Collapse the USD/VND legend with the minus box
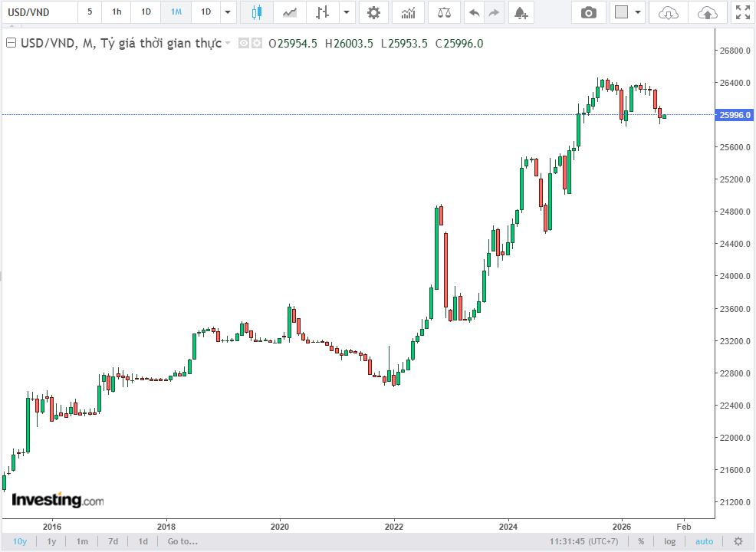 tap(11, 43)
